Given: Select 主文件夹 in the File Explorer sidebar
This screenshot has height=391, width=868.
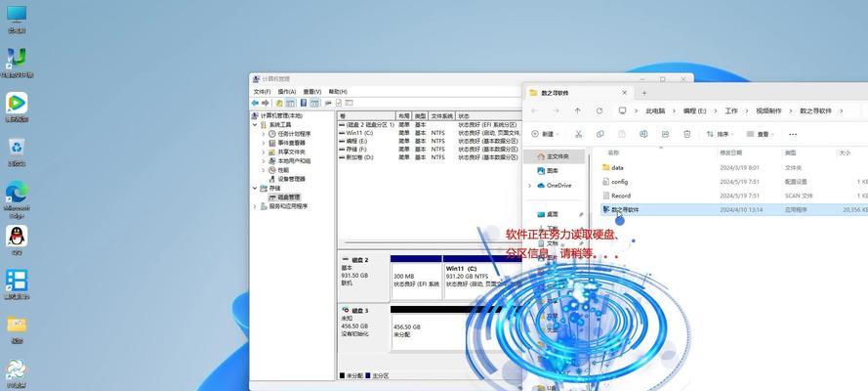Looking at the screenshot, I should coord(555,156).
